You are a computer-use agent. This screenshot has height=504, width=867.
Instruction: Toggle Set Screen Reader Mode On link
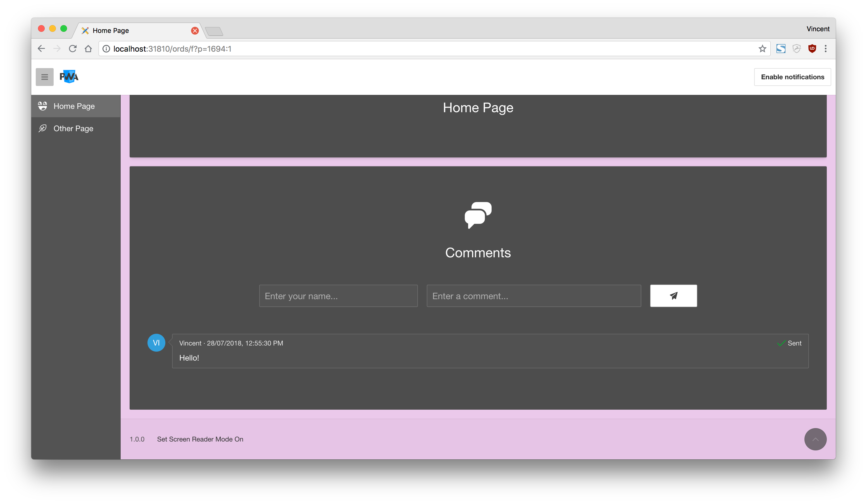[200, 439]
